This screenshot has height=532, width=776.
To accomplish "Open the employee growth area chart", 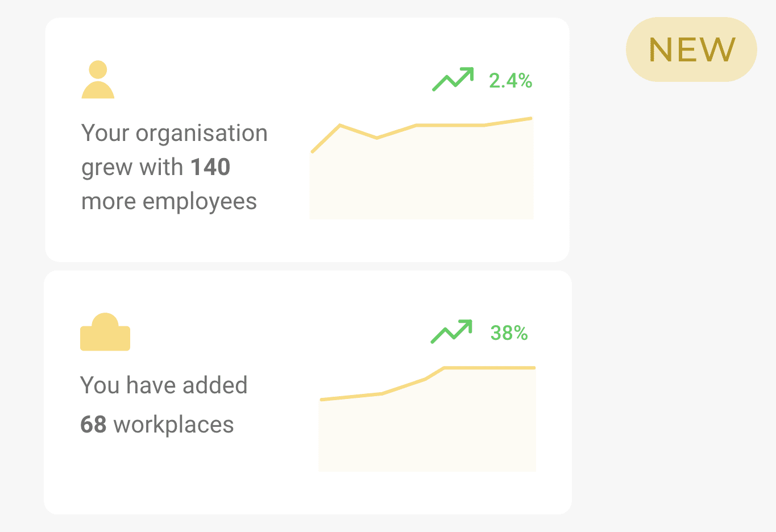I will [x=421, y=171].
